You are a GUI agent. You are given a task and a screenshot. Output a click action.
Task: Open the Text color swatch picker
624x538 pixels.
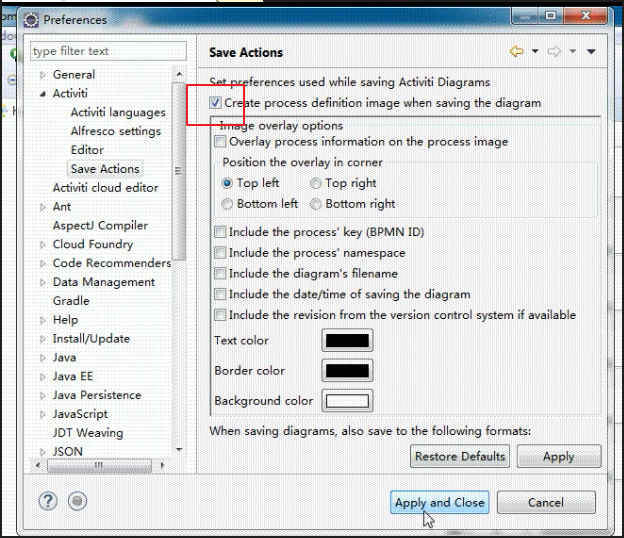click(x=347, y=340)
